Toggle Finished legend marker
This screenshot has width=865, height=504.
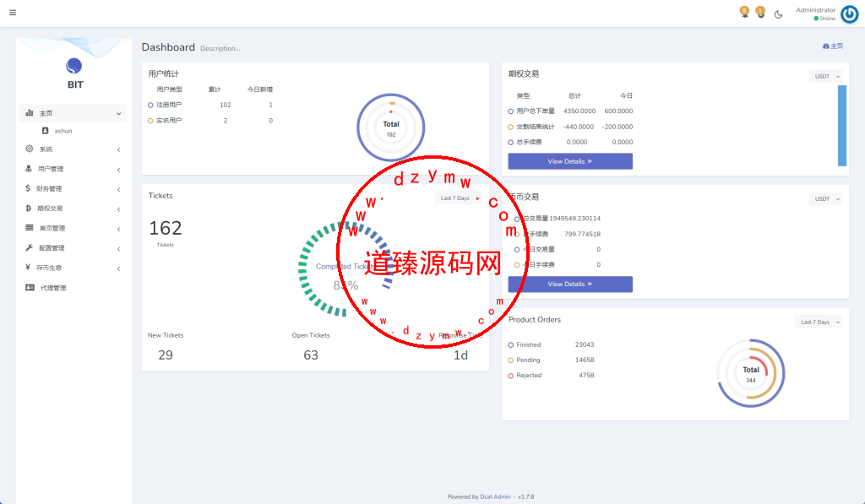(x=511, y=345)
